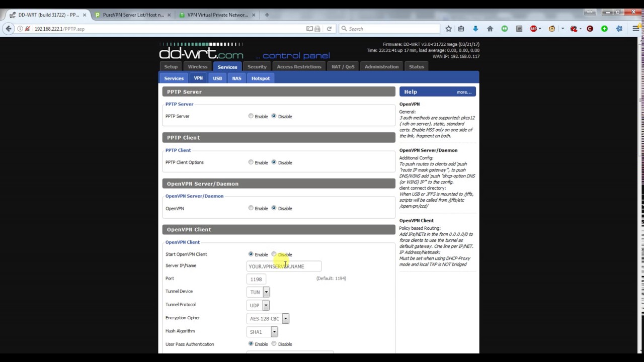The image size is (644, 362).
Task: Click the Server IP/Name input field
Action: 284,266
